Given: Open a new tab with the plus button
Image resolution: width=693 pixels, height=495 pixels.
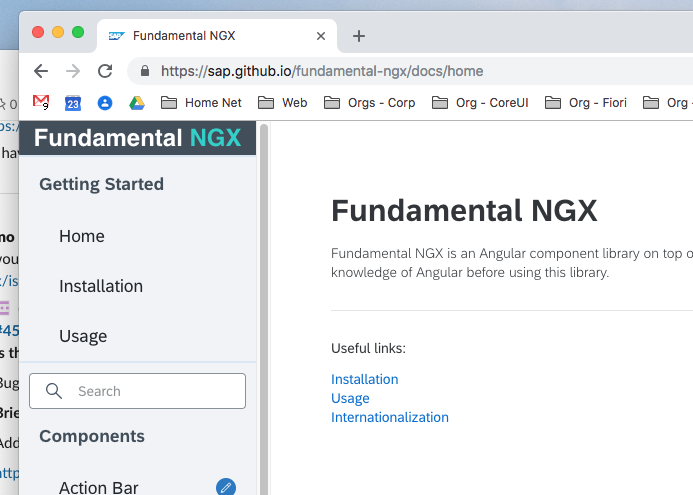Looking at the screenshot, I should (359, 36).
